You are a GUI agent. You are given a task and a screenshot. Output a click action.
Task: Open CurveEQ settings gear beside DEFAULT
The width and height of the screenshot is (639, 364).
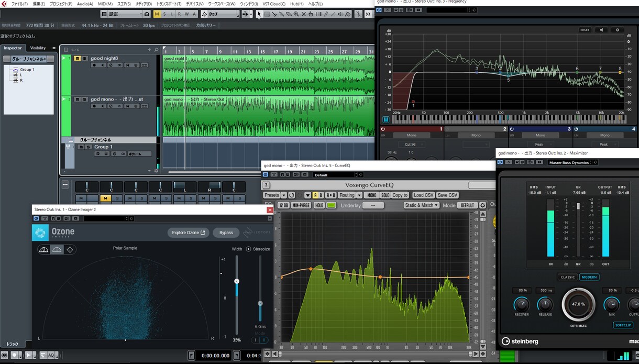point(482,205)
